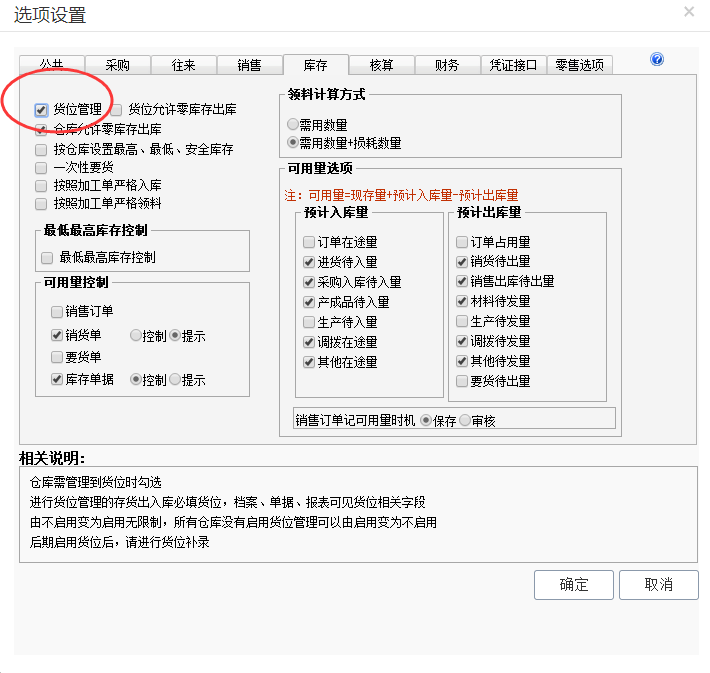Open the 凭证接口 tab
The image size is (710, 673).
pos(513,65)
